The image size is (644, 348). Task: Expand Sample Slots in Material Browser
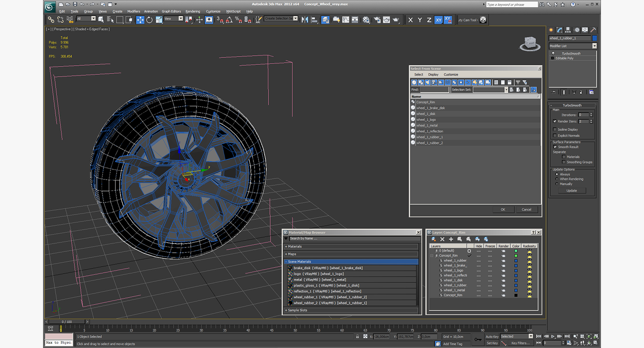(x=351, y=310)
